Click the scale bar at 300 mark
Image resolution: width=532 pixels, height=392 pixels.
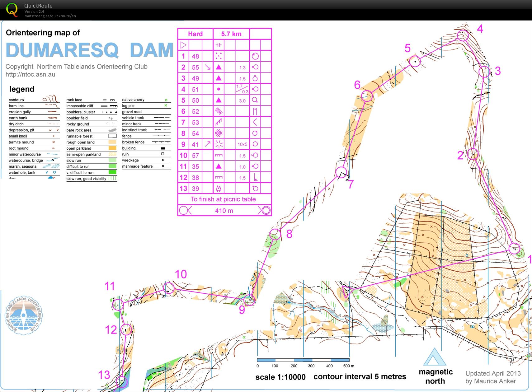311,360
